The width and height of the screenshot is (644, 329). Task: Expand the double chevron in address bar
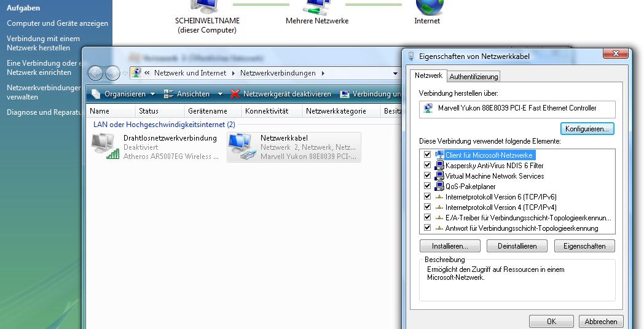tap(147, 73)
